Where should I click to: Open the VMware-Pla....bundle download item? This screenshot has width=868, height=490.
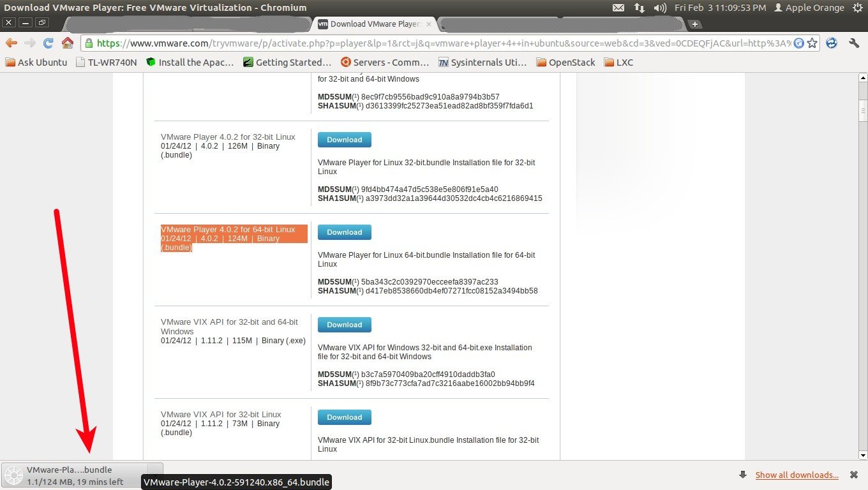pos(75,475)
